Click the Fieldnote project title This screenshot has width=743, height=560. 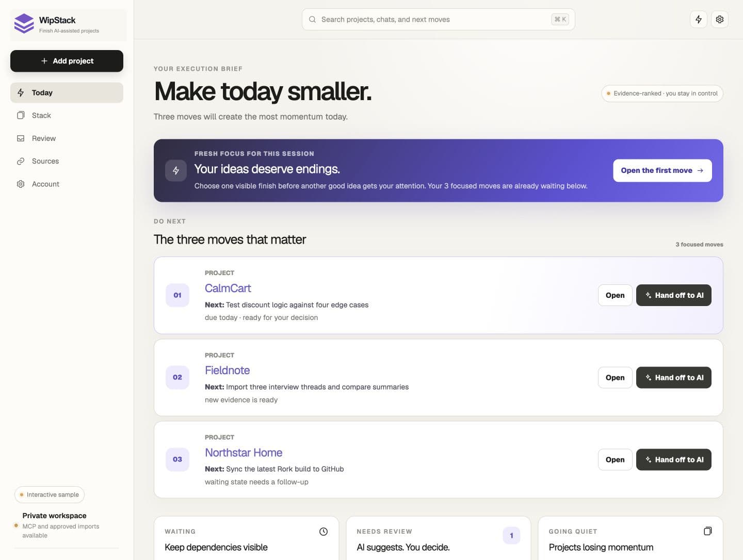(x=227, y=371)
